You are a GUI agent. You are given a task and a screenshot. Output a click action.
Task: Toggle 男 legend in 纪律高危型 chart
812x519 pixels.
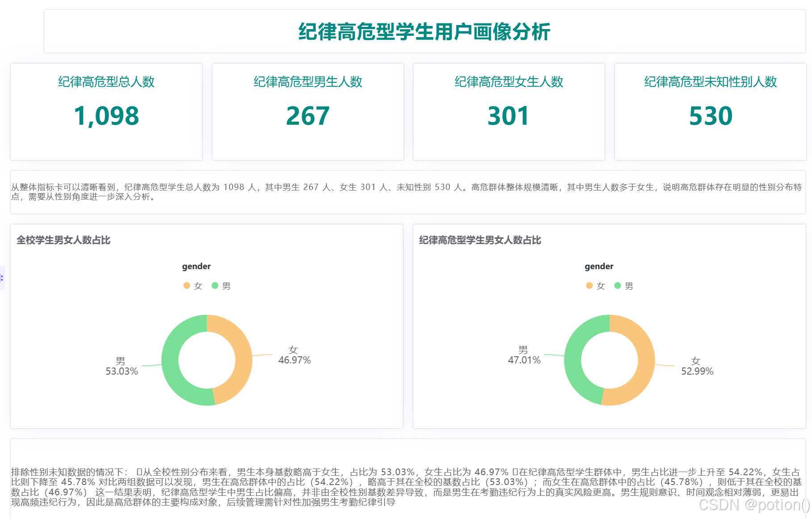point(624,286)
